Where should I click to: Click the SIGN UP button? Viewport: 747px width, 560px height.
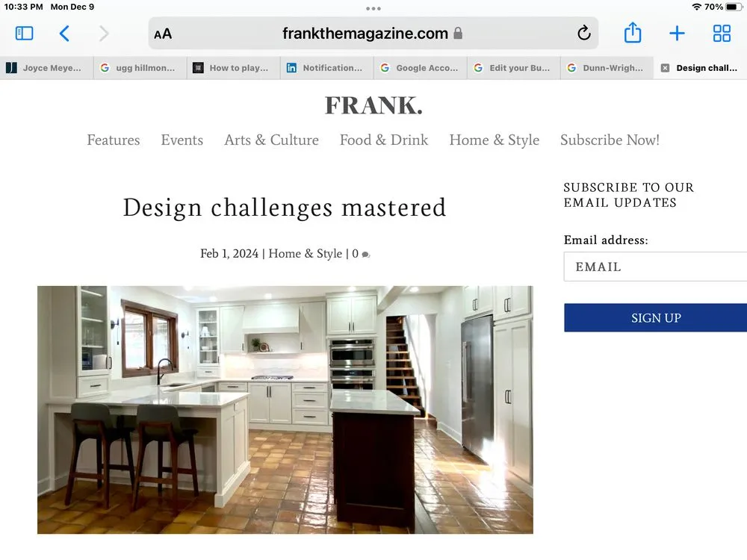(x=656, y=317)
